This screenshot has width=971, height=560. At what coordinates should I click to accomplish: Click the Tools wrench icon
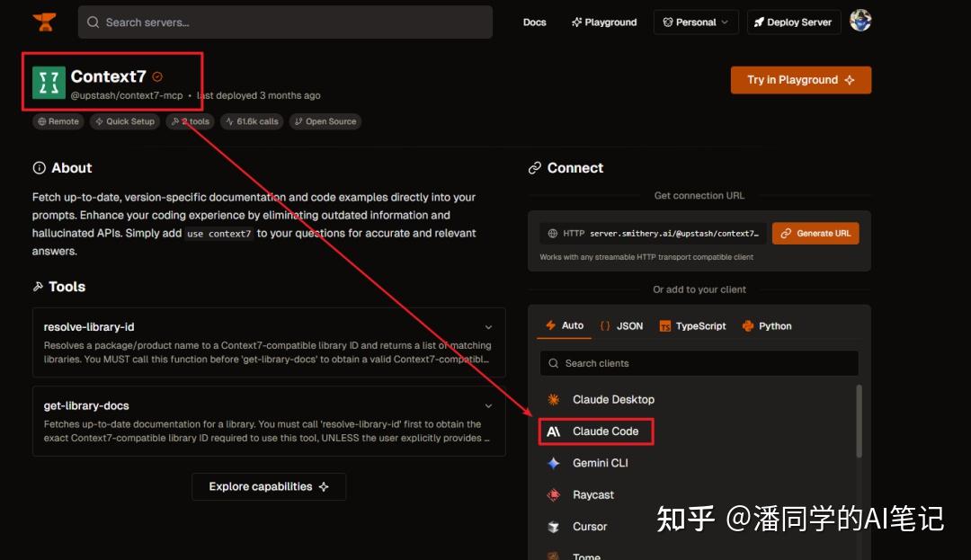[x=39, y=287]
